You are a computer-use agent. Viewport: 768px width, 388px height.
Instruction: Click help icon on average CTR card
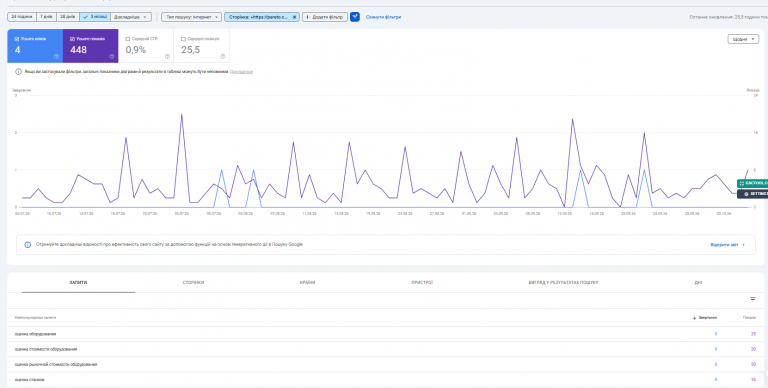click(168, 56)
